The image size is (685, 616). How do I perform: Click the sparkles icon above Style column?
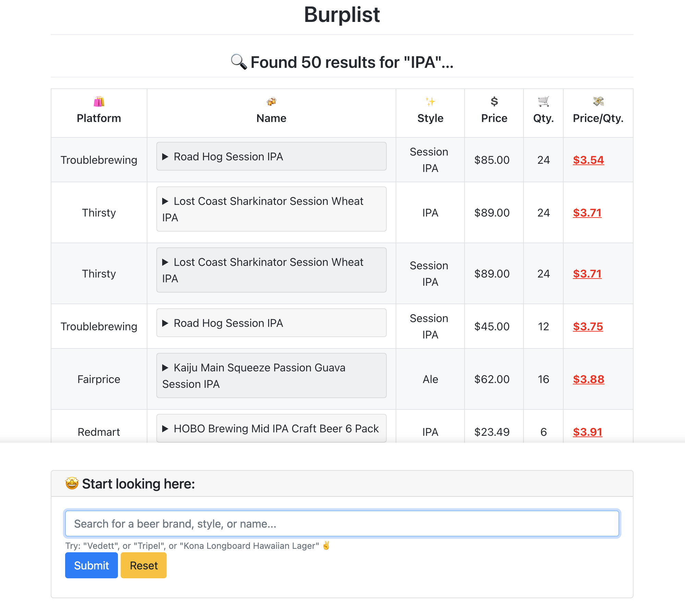(x=430, y=101)
